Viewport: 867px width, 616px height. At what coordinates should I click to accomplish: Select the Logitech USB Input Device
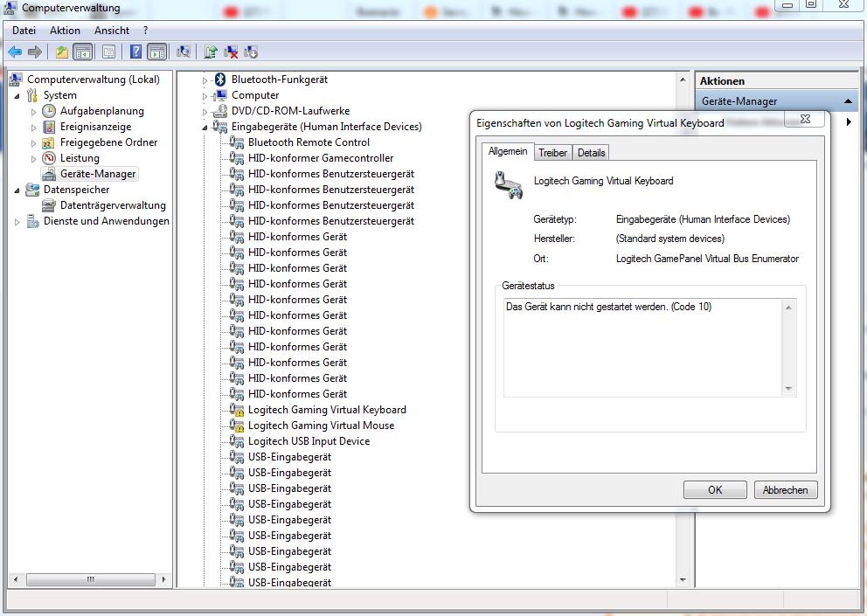pos(309,441)
